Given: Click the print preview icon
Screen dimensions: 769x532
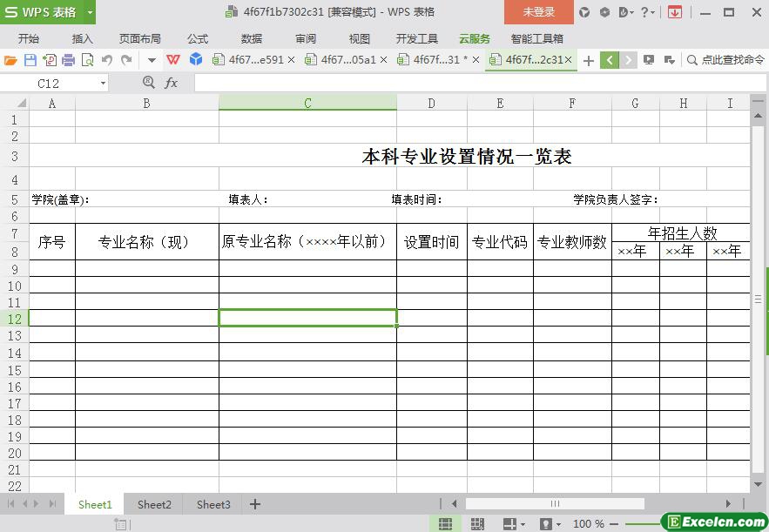Looking at the screenshot, I should tap(87, 60).
